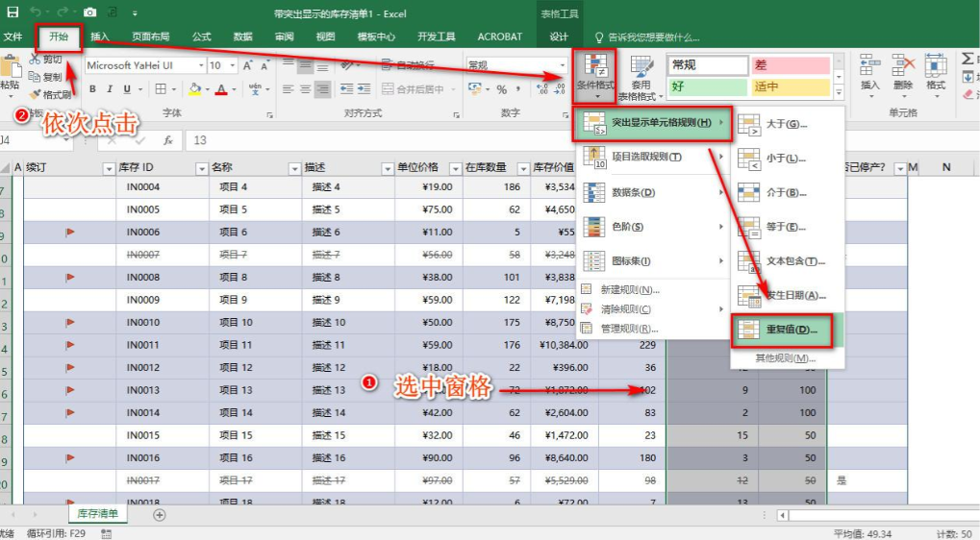
Task: Switch to the 设计 (Design) tab
Action: tap(559, 37)
